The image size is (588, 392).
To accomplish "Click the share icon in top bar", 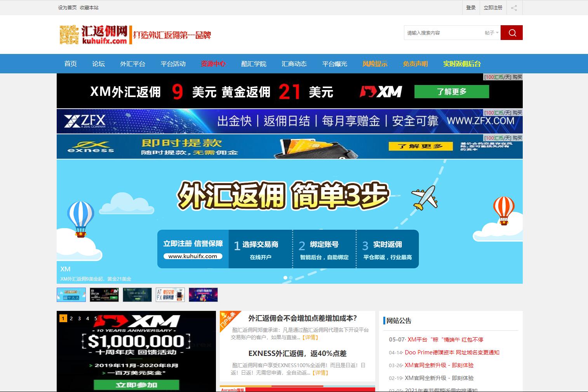I will 514,8.
